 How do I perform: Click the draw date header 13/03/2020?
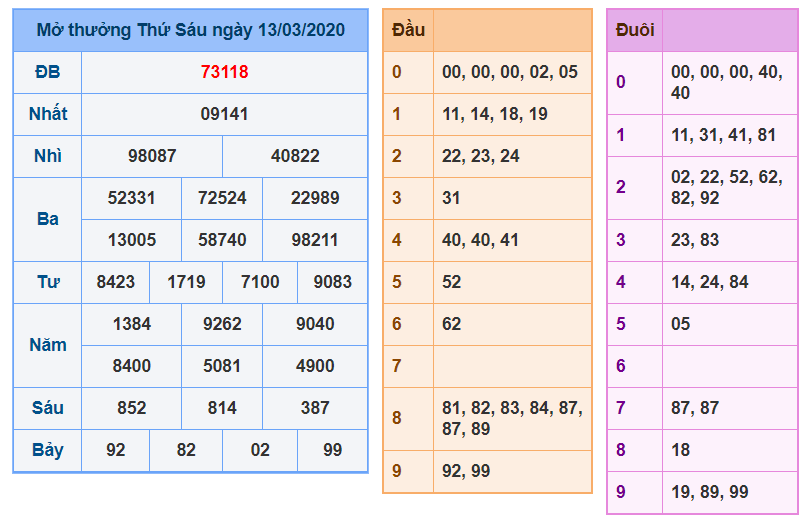point(190,30)
